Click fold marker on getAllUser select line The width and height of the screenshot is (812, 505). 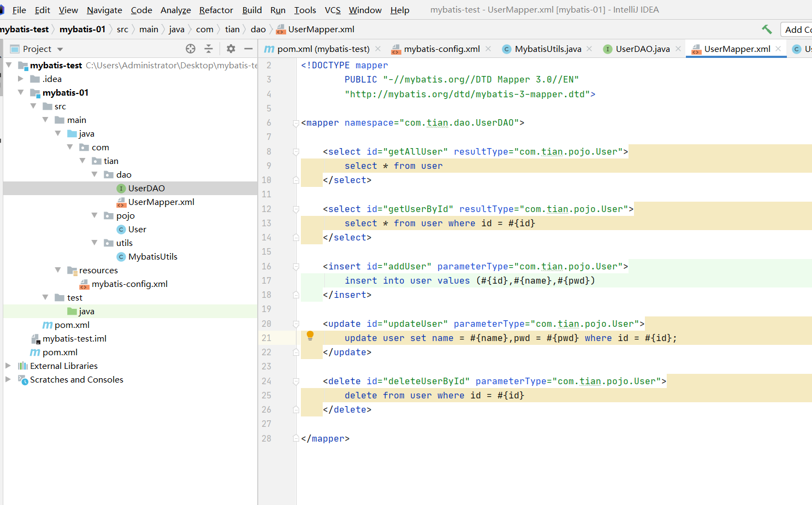[x=296, y=152]
